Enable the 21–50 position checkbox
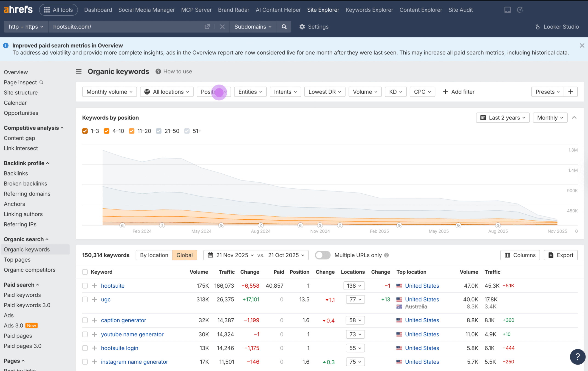 (159, 131)
